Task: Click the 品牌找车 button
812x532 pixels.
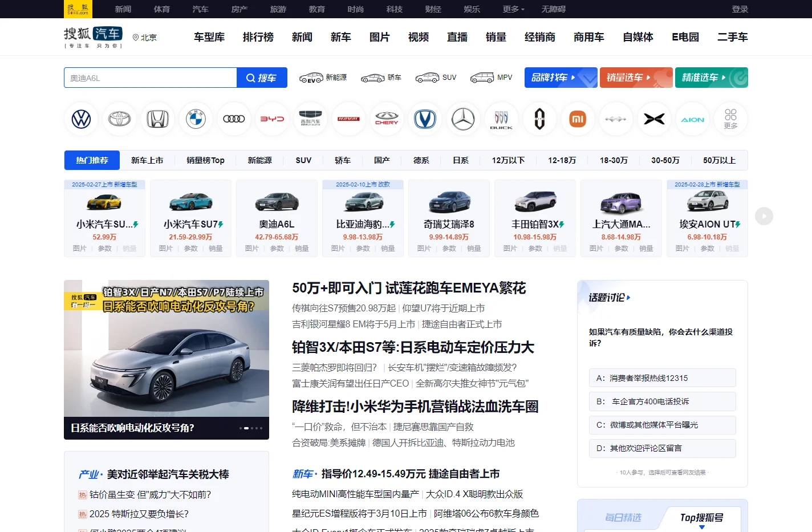Action: [561, 78]
